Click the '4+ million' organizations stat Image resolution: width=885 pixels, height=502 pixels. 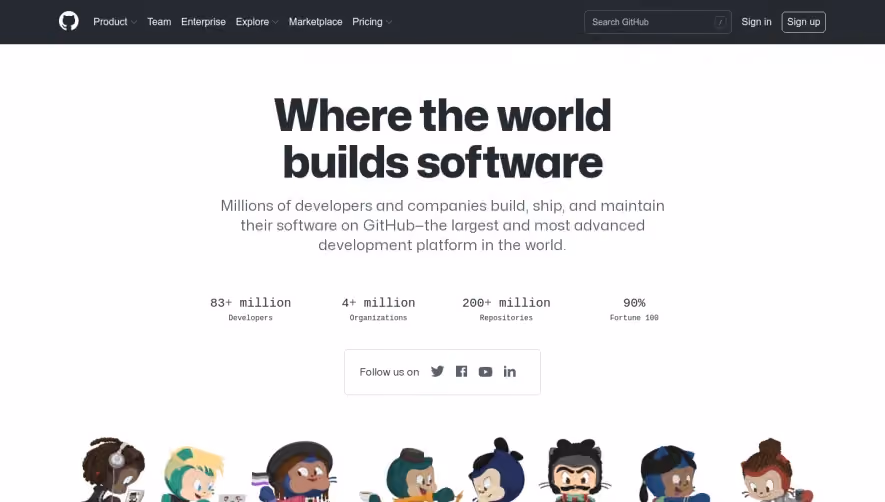(x=378, y=303)
